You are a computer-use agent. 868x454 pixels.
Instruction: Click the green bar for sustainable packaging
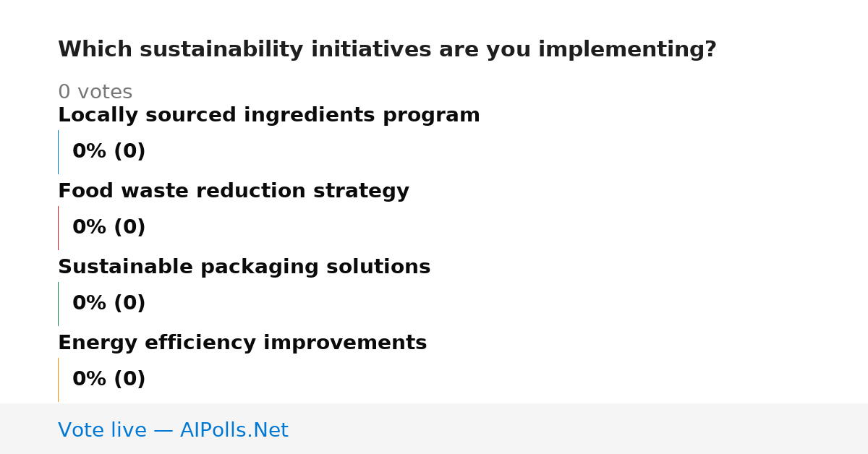[x=58, y=304]
